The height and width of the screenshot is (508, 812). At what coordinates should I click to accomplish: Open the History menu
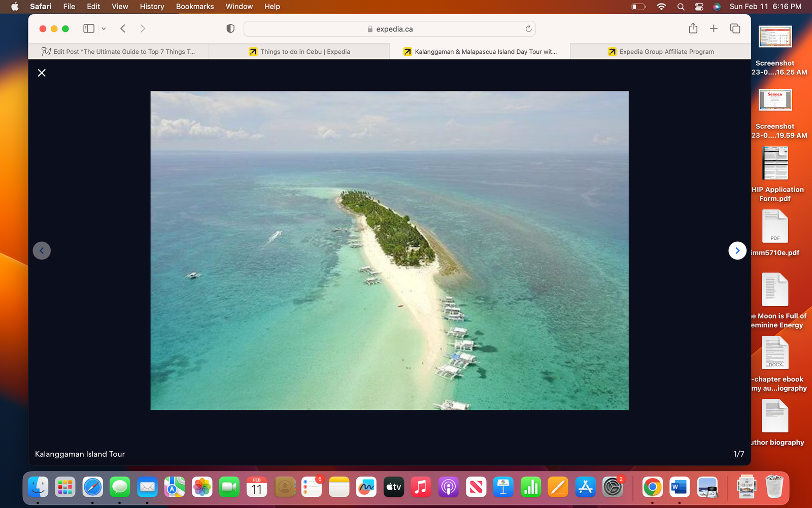[x=152, y=7]
